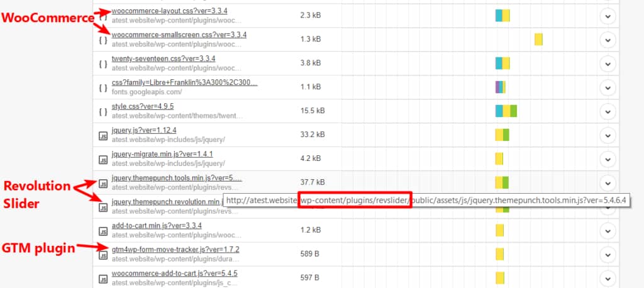Image resolution: width=644 pixels, height=288 pixels.
Task: Click the CSS icon of the Libre+Franklin font request
Action: pos(104,88)
